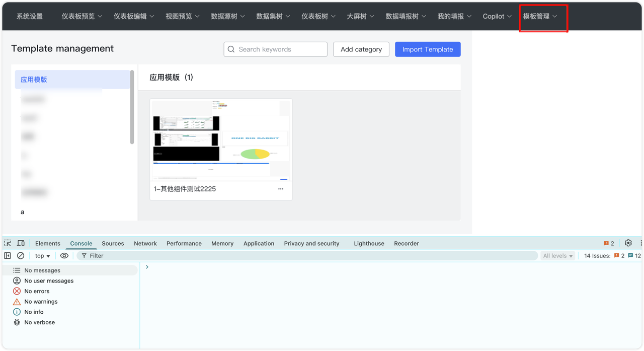Click the funnel Filter icon in the console
The width and height of the screenshot is (644, 351).
coord(84,255)
